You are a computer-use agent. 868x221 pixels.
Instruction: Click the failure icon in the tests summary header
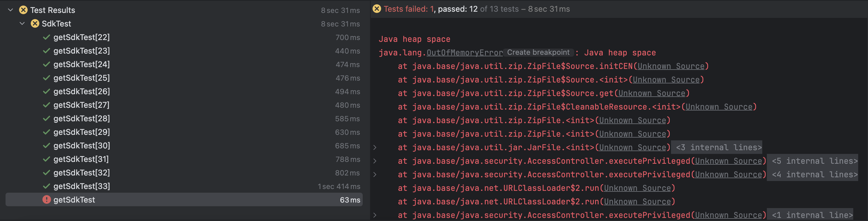pyautogui.click(x=377, y=9)
